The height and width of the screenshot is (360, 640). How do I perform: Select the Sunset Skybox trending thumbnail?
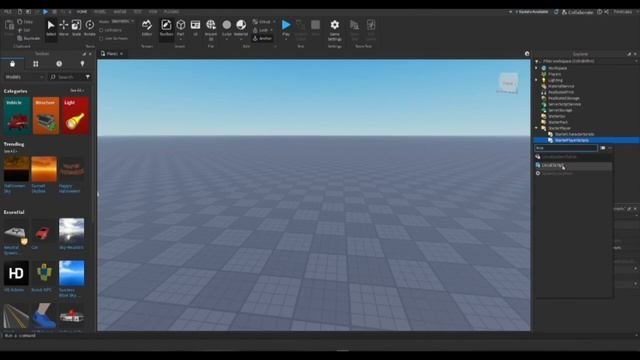(44, 169)
